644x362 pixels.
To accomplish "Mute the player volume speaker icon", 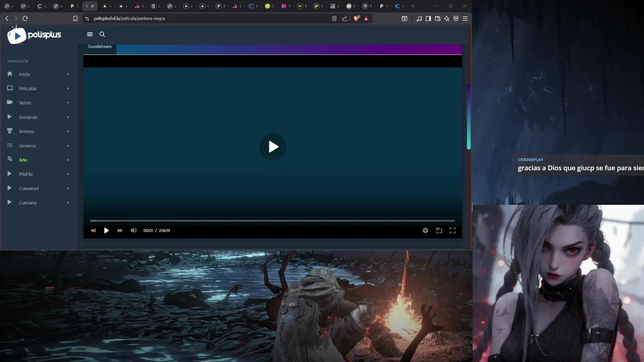I will tap(133, 230).
